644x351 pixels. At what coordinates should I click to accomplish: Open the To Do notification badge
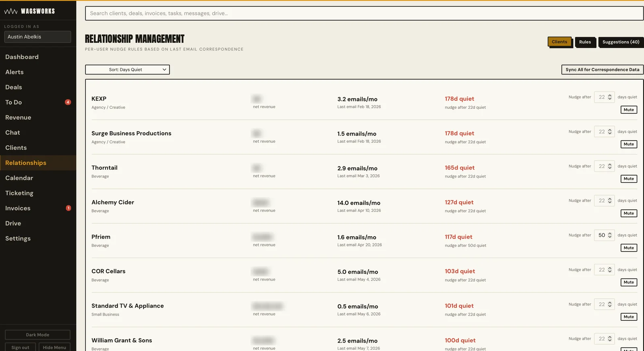68,102
